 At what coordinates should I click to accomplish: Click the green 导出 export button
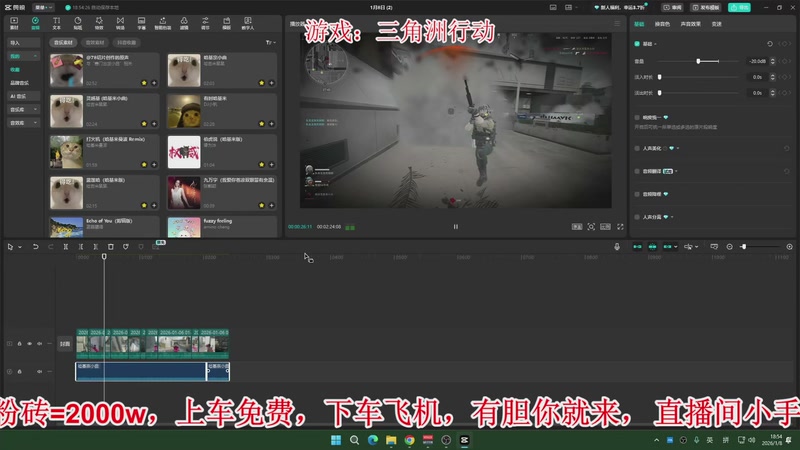739,7
